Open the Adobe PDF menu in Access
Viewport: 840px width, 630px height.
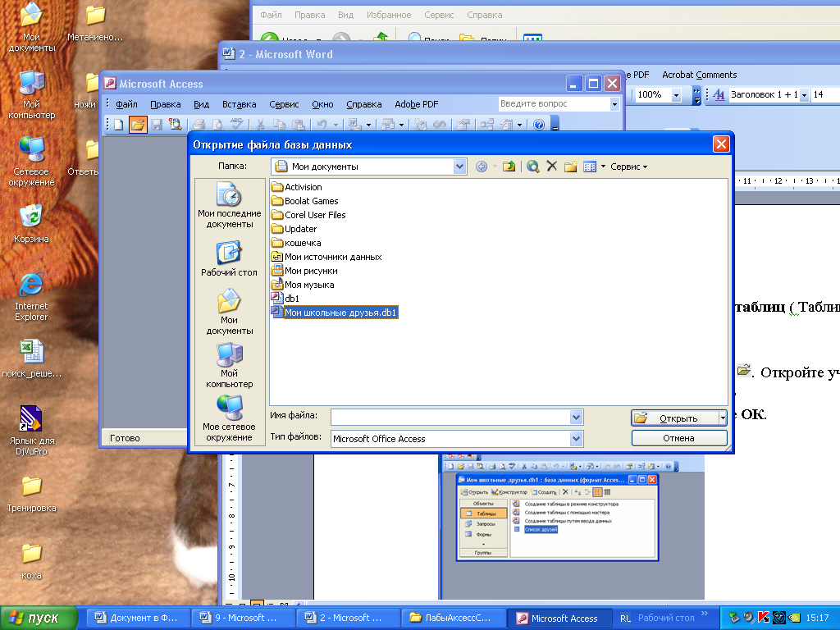[x=416, y=104]
